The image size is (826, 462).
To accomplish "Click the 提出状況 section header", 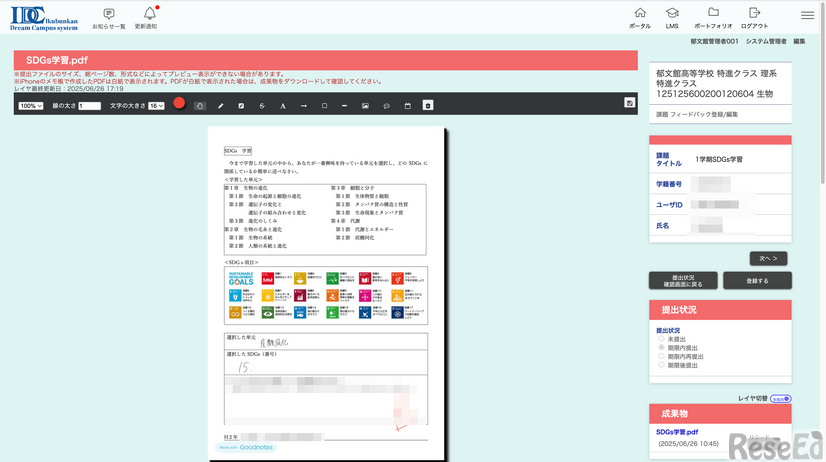I will pos(720,310).
